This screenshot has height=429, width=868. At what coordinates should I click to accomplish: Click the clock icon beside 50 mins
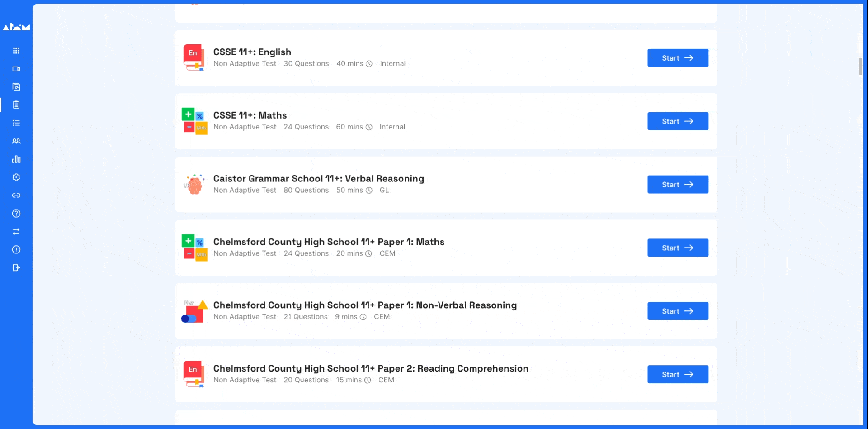click(369, 191)
